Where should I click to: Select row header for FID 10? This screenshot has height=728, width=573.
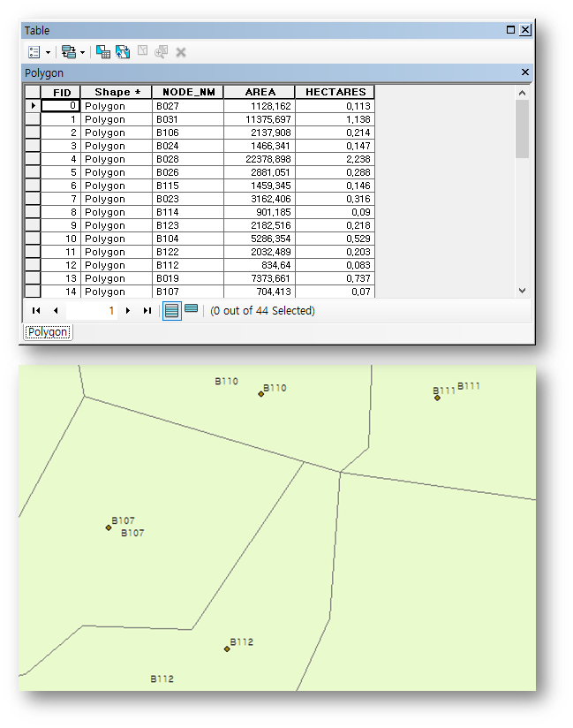pos(33,239)
